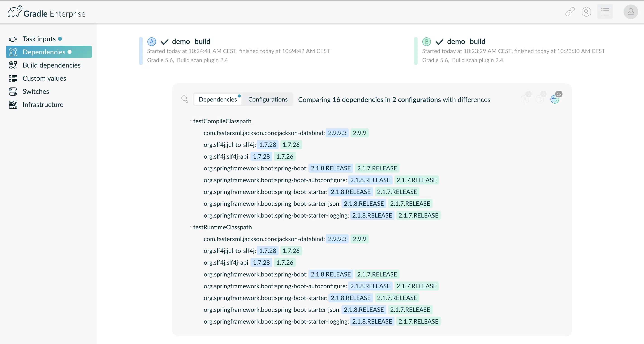Open the demo project link of build B

tap(456, 41)
